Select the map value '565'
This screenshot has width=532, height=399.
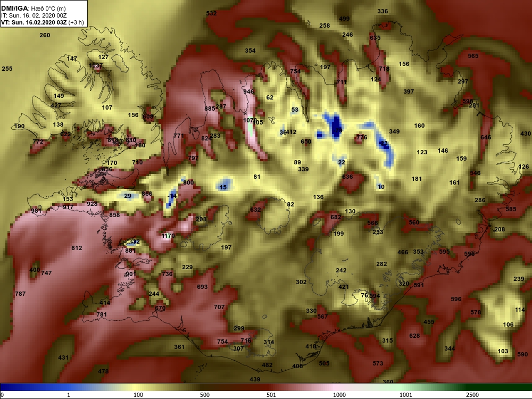[473, 56]
